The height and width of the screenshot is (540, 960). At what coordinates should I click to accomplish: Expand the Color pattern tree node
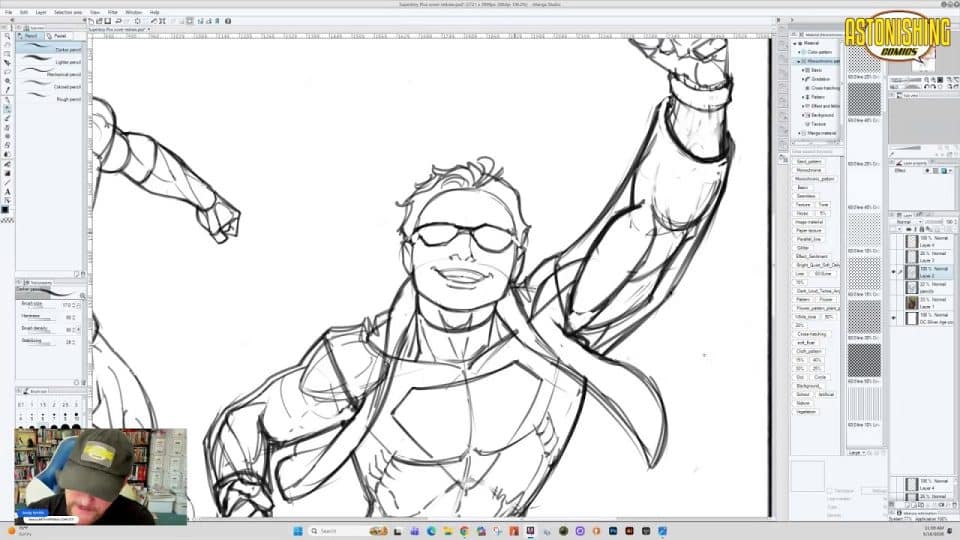point(800,52)
